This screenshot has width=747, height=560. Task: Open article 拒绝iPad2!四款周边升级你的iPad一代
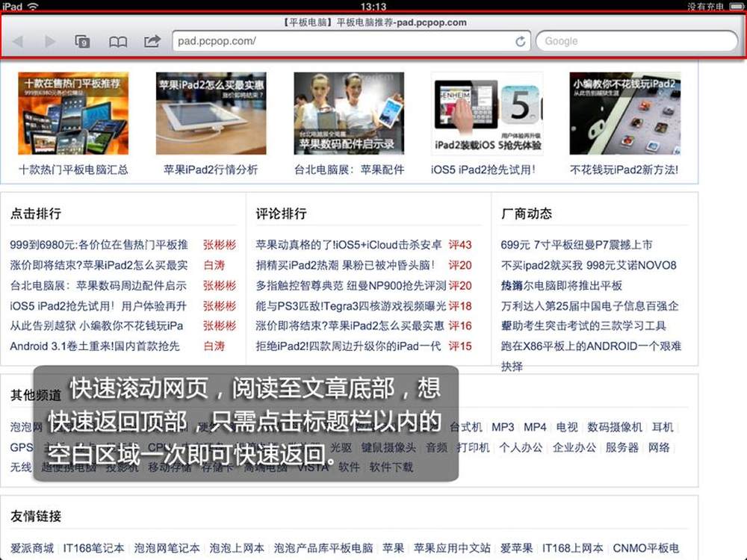click(348, 346)
